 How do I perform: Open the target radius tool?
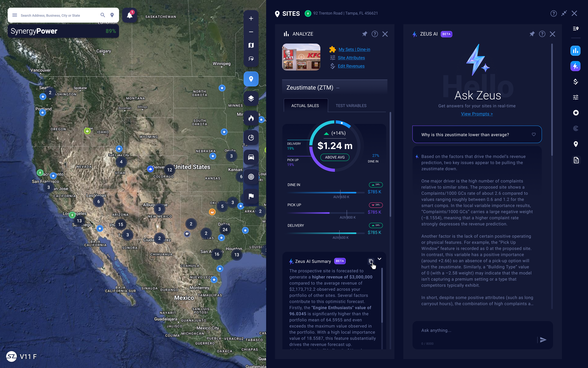click(251, 177)
